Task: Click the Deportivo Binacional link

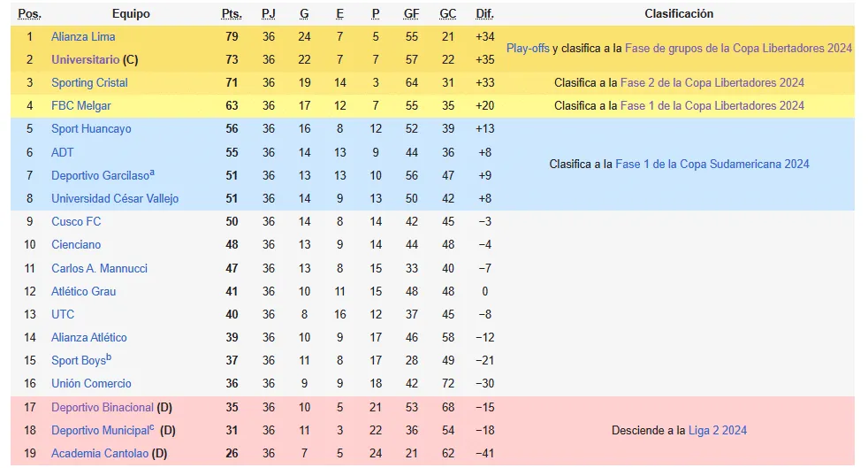Action: point(103,408)
